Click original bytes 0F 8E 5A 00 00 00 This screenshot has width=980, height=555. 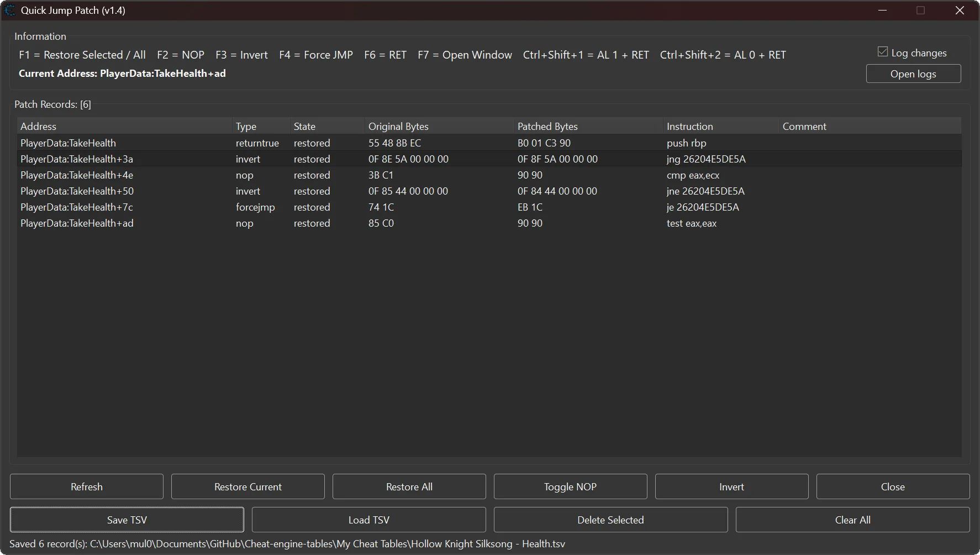click(x=408, y=159)
